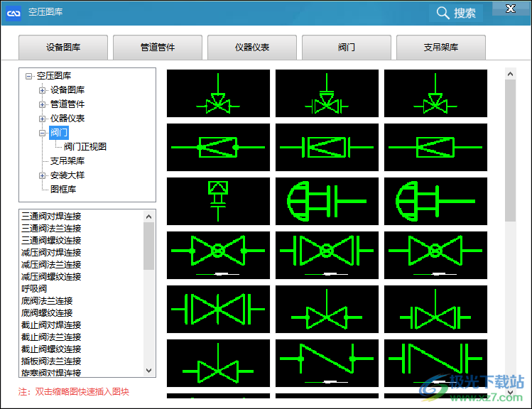Switch to the 支吊架库 tab
Image resolution: width=532 pixels, height=409 pixels.
click(441, 47)
